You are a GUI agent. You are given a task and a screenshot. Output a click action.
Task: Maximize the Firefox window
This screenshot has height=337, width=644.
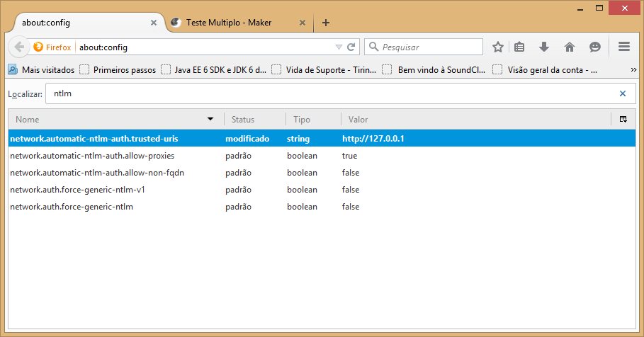coord(599,8)
